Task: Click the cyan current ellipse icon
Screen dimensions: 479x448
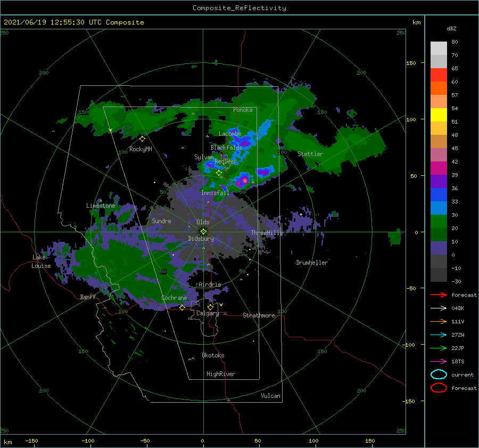Action: [x=439, y=374]
